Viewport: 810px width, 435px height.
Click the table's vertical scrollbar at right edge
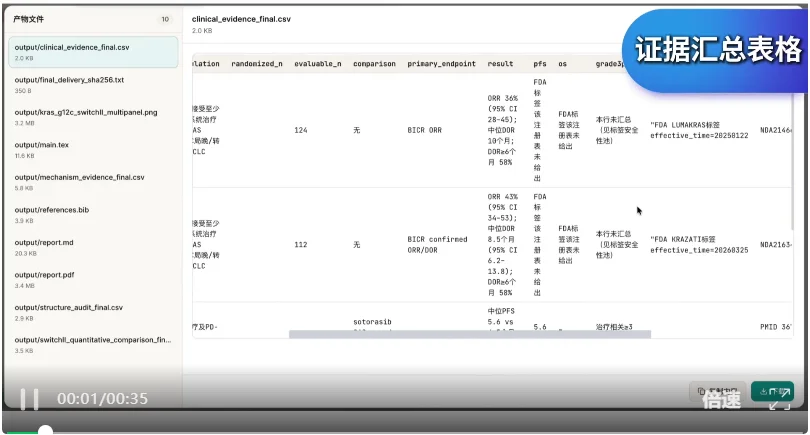[792, 161]
